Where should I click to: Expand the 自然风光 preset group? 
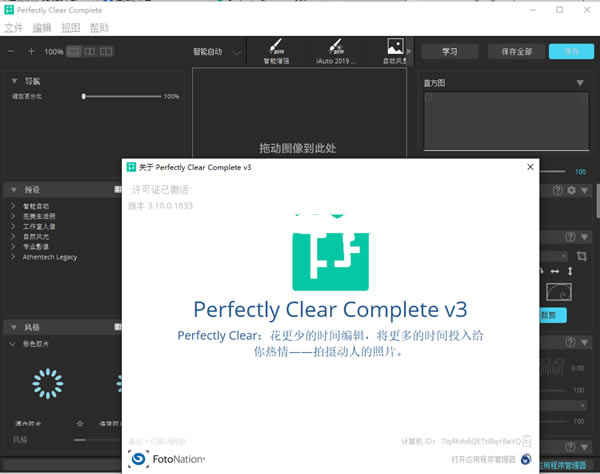coord(13,236)
